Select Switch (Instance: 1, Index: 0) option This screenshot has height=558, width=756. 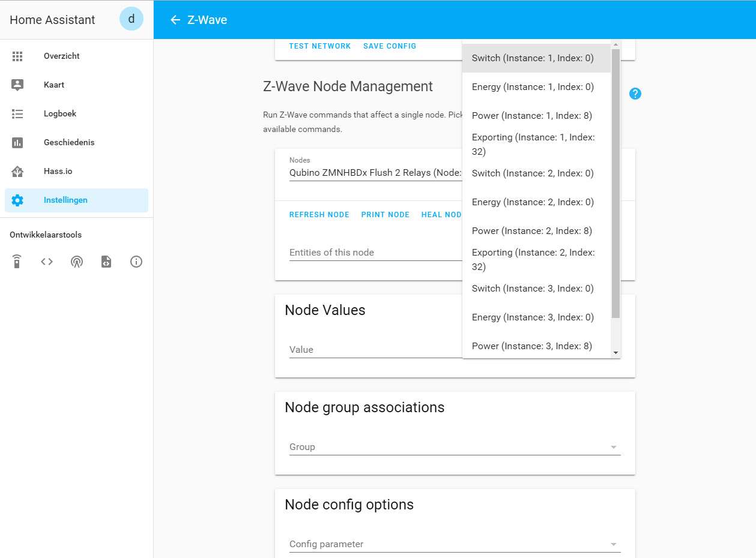(x=533, y=58)
